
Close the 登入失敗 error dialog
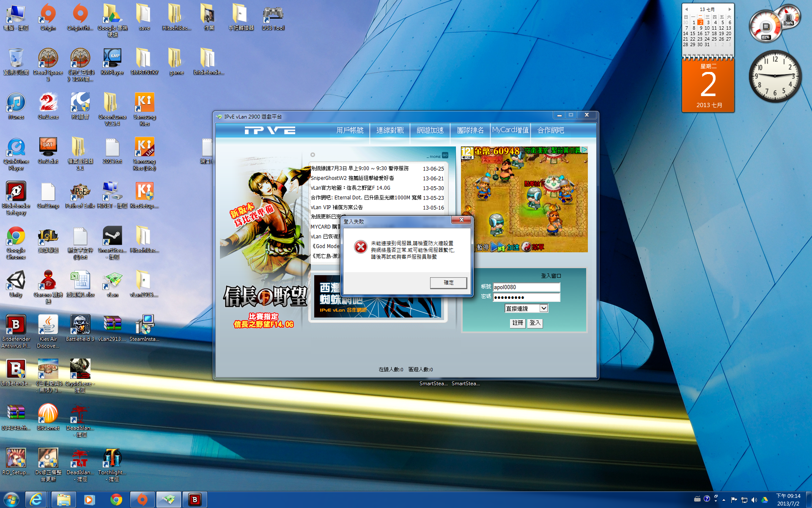point(461,220)
